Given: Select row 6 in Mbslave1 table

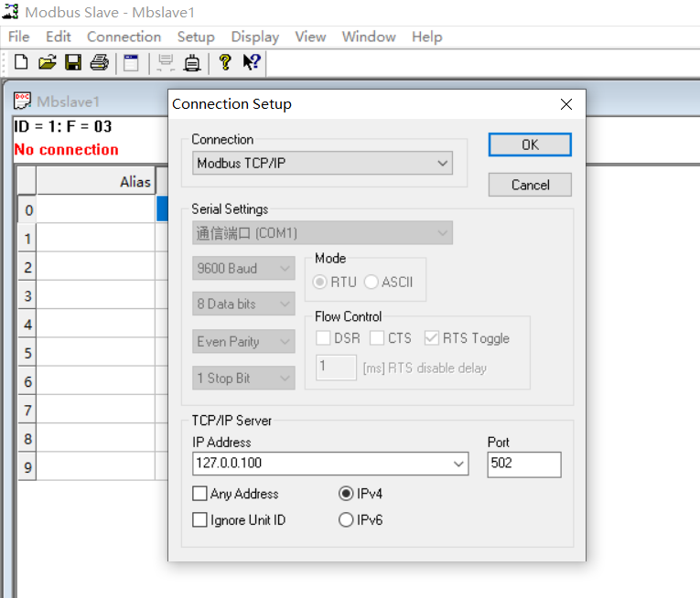Looking at the screenshot, I should (x=27, y=381).
